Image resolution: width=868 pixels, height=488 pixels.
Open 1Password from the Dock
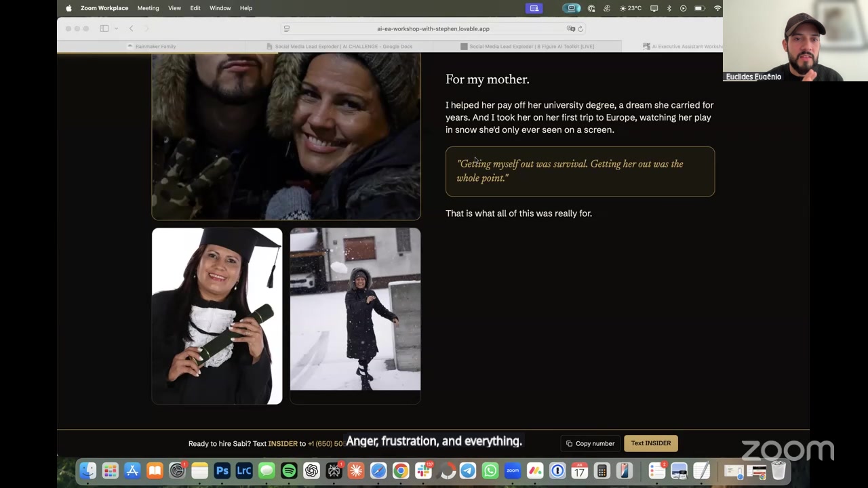tap(557, 470)
